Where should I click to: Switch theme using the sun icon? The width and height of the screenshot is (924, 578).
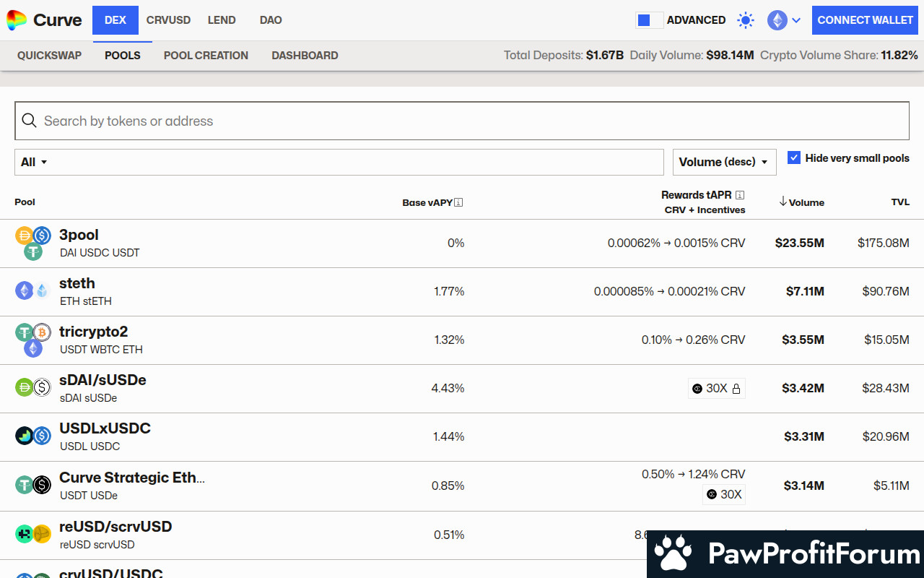tap(745, 20)
